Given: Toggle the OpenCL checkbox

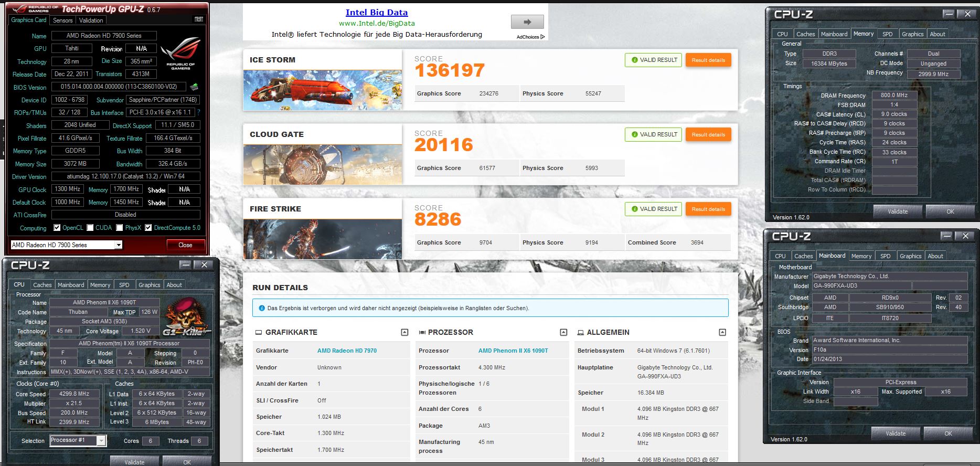Looking at the screenshot, I should tap(57, 228).
